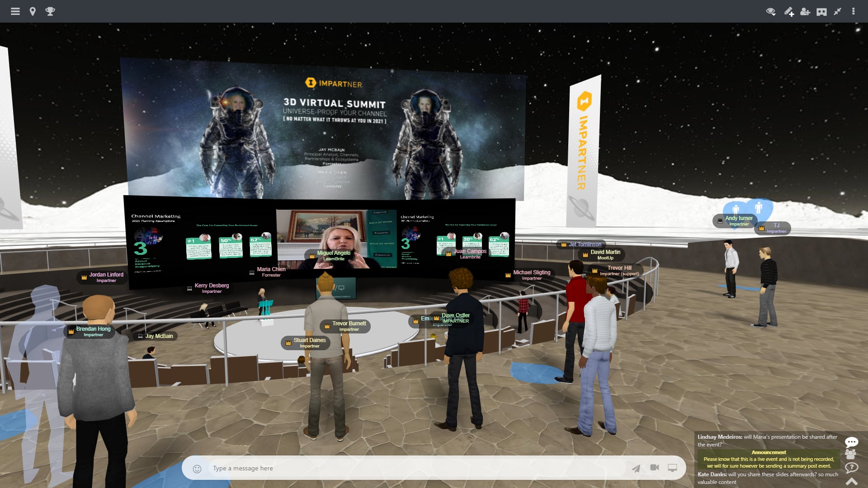Click the Miguel Angelo name tag
Viewport: 868px width, 488px height.
[x=330, y=256]
